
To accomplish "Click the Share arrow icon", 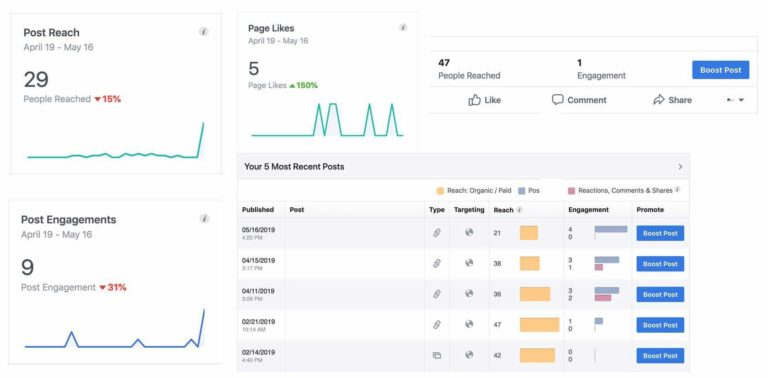I will (x=659, y=100).
